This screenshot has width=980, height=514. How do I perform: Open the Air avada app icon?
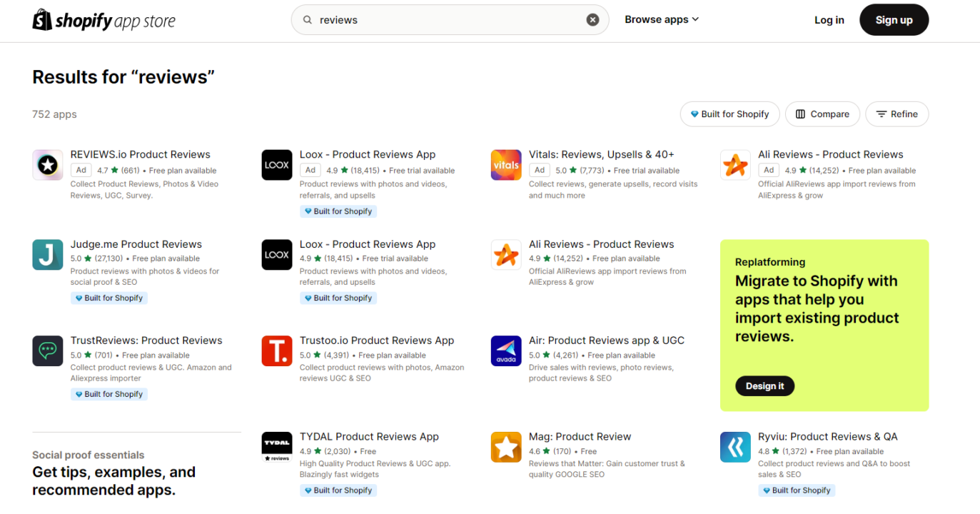point(506,351)
